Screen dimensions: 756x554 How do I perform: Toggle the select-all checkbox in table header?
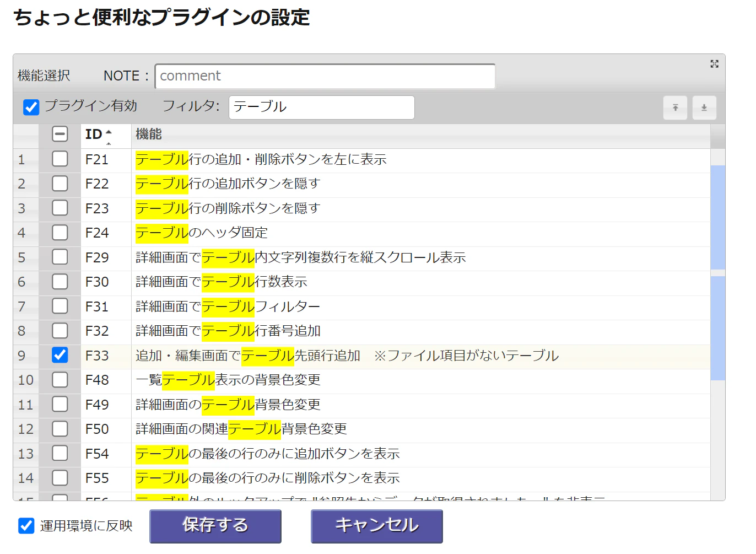coord(60,134)
